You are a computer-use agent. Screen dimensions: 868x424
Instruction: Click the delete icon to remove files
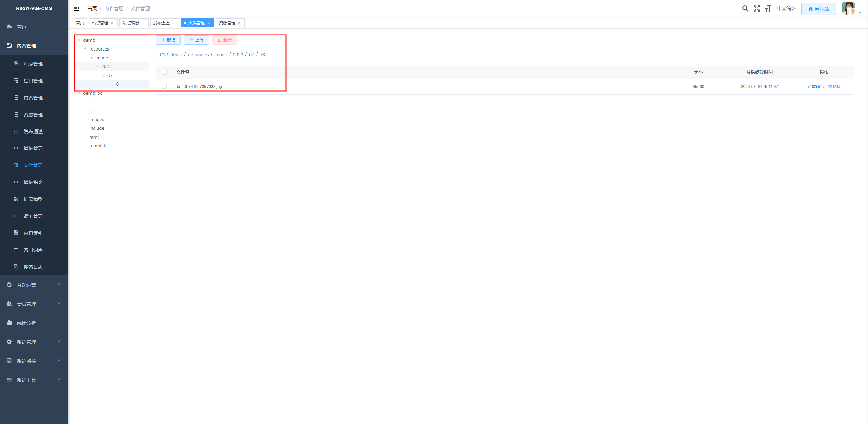pos(224,40)
